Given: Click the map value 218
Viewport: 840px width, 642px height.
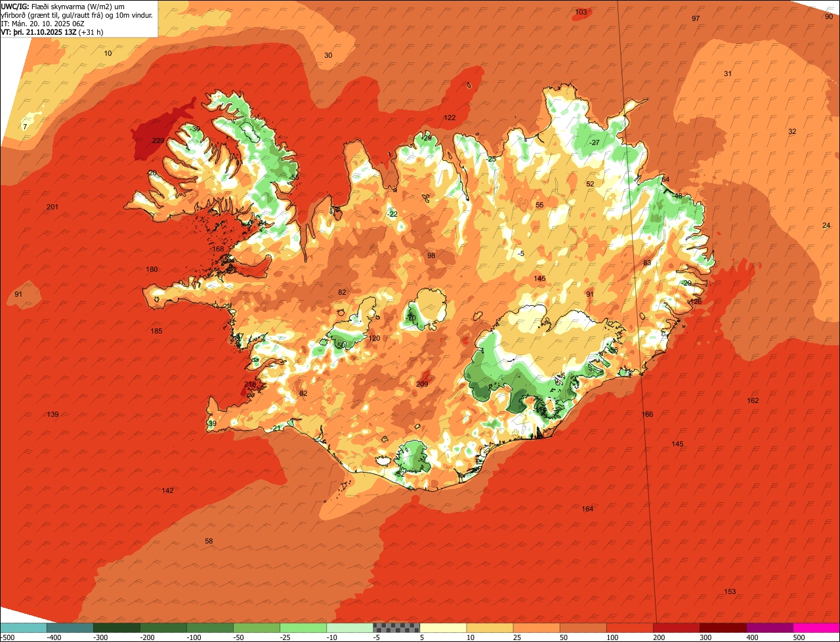Looking at the screenshot, I should click(x=250, y=385).
